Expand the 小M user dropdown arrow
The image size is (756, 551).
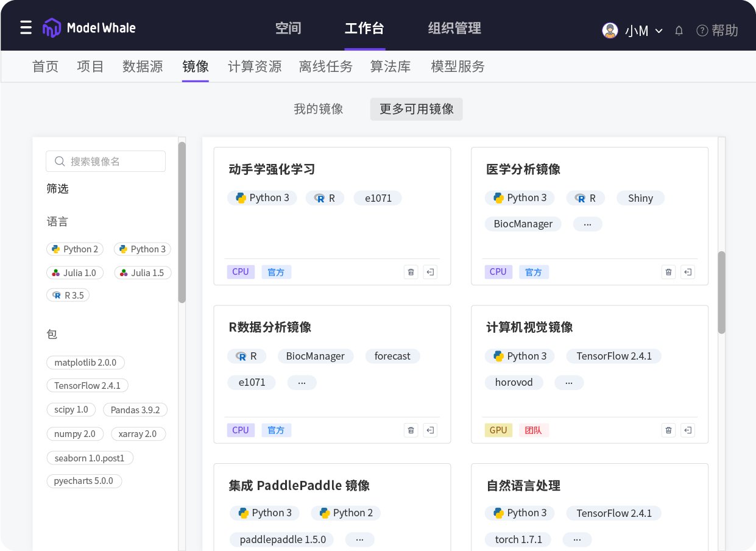click(659, 31)
